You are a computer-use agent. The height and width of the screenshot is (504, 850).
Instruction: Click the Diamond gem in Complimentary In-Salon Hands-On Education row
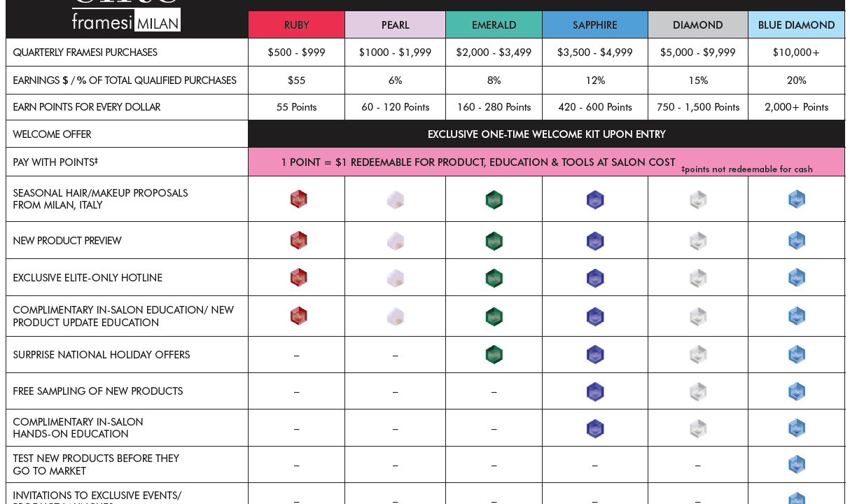698,429
